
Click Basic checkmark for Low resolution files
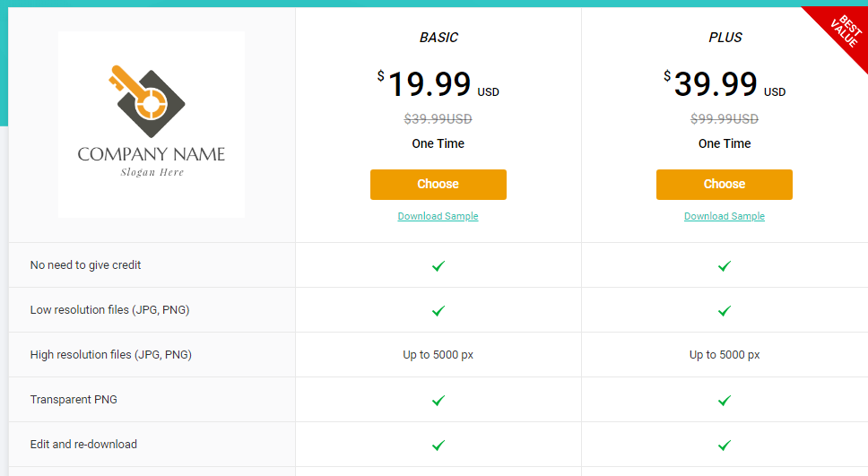tap(438, 310)
